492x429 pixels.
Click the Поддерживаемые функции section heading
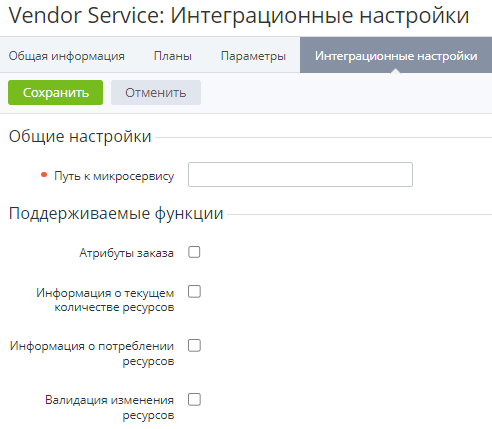(x=116, y=213)
